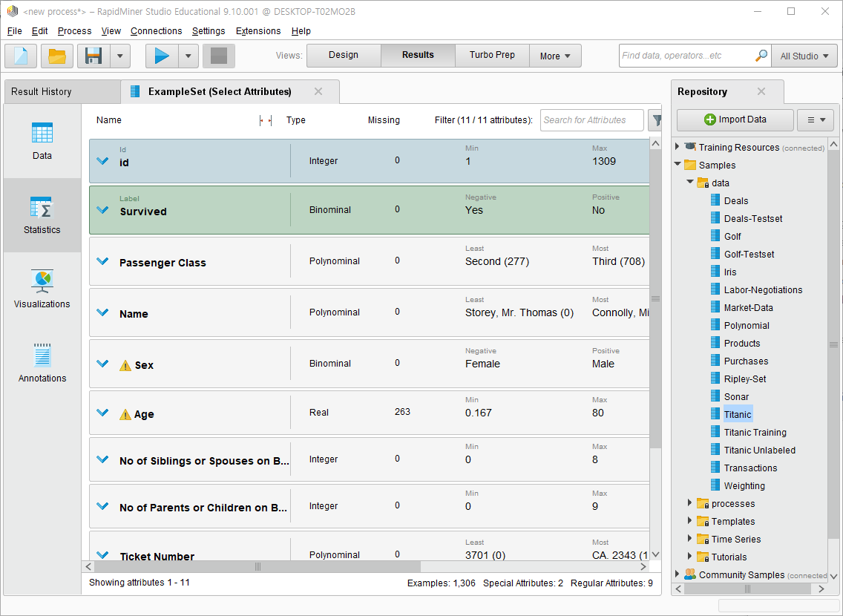Open the Result History tab
843x616 pixels.
point(62,91)
